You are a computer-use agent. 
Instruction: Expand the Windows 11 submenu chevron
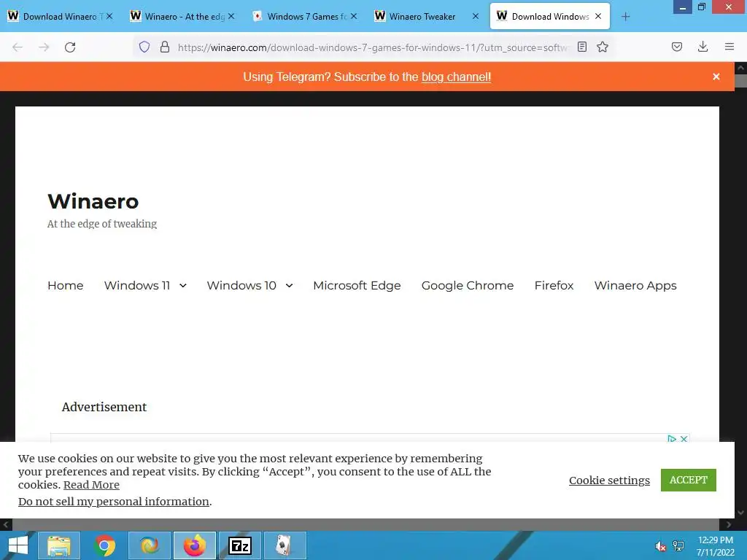click(183, 285)
